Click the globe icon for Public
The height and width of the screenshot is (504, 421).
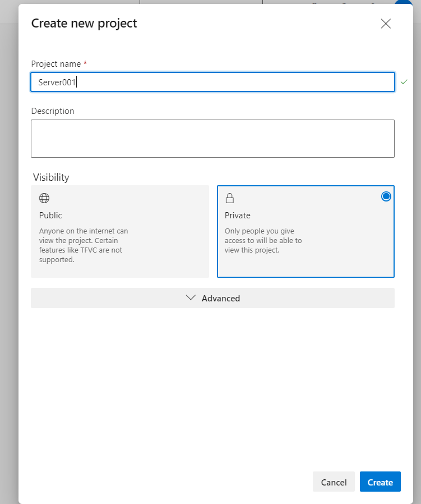[x=44, y=198]
